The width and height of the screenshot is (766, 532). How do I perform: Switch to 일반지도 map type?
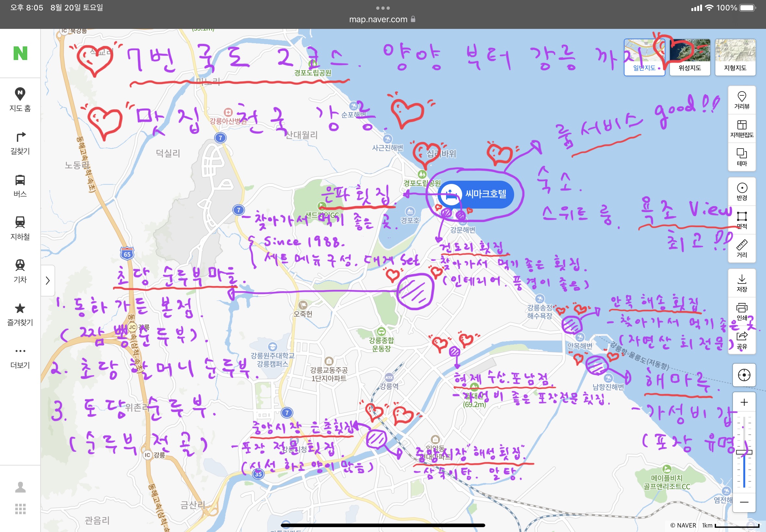(x=644, y=57)
